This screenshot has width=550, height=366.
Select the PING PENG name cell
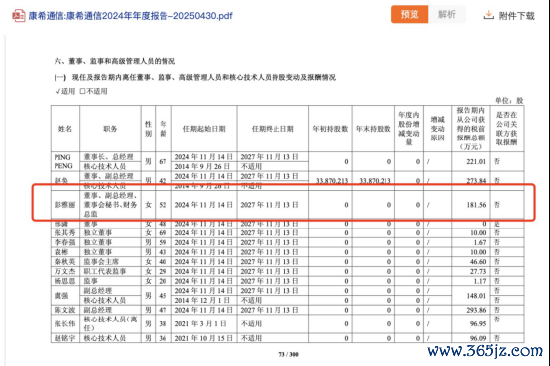[65, 161]
